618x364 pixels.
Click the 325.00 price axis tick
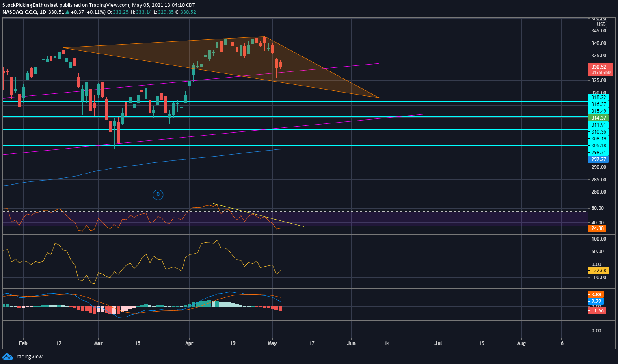[x=599, y=80]
